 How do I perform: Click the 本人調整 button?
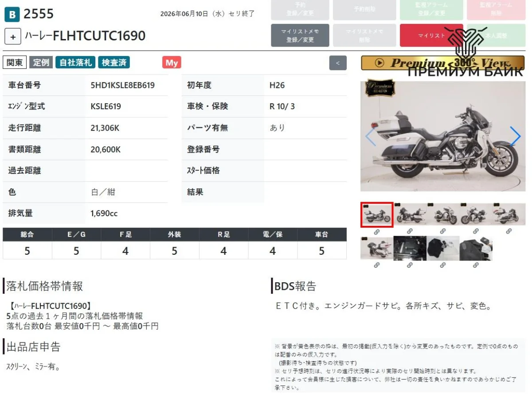pos(496,35)
